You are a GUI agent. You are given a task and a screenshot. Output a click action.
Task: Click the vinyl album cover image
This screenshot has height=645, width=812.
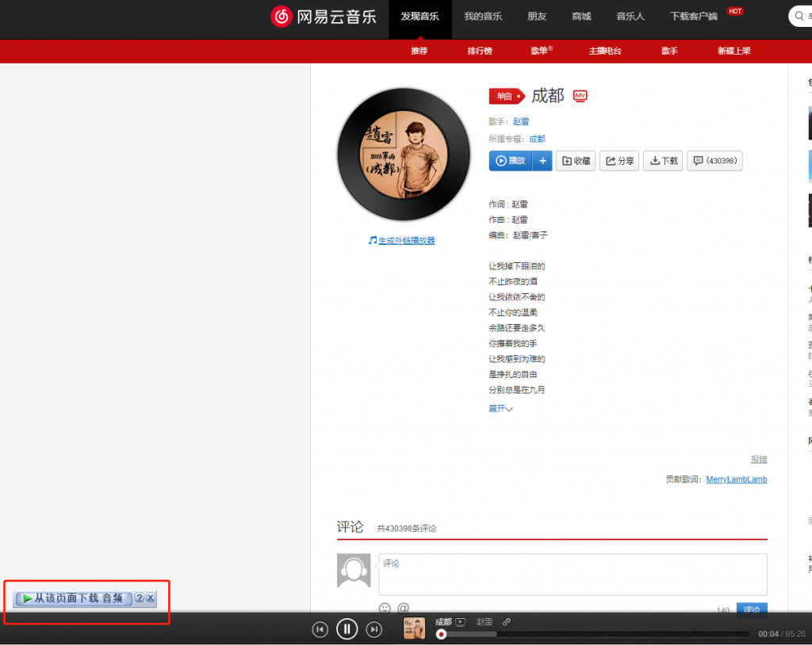404,155
